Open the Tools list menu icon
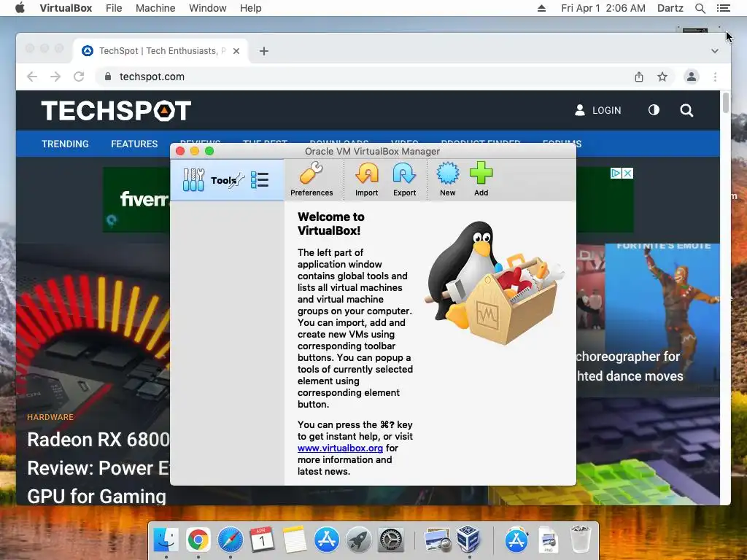Screen dimensions: 747x560 coord(260,180)
